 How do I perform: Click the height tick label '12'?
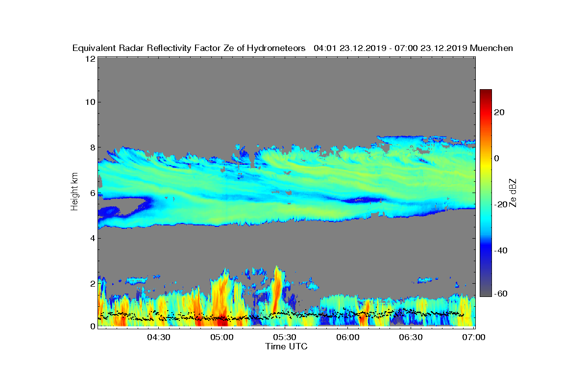point(90,58)
